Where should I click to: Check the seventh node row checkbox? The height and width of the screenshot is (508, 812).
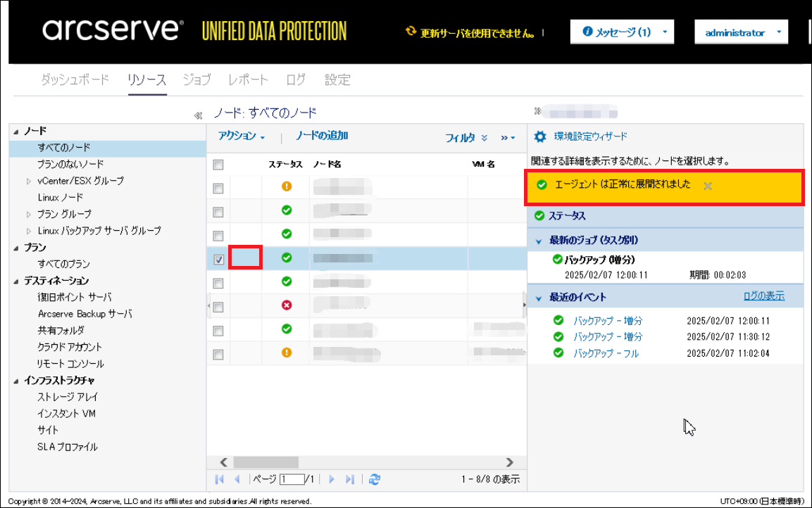218,331
